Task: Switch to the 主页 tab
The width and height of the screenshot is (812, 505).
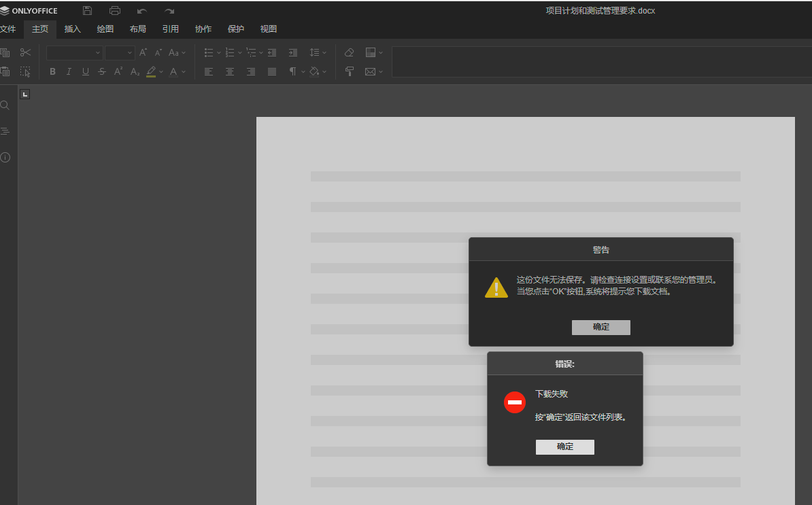Action: (x=40, y=29)
